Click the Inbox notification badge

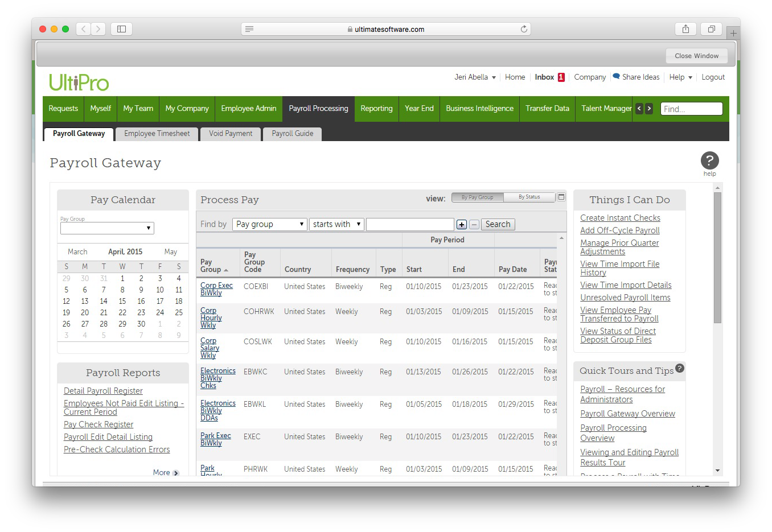561,77
